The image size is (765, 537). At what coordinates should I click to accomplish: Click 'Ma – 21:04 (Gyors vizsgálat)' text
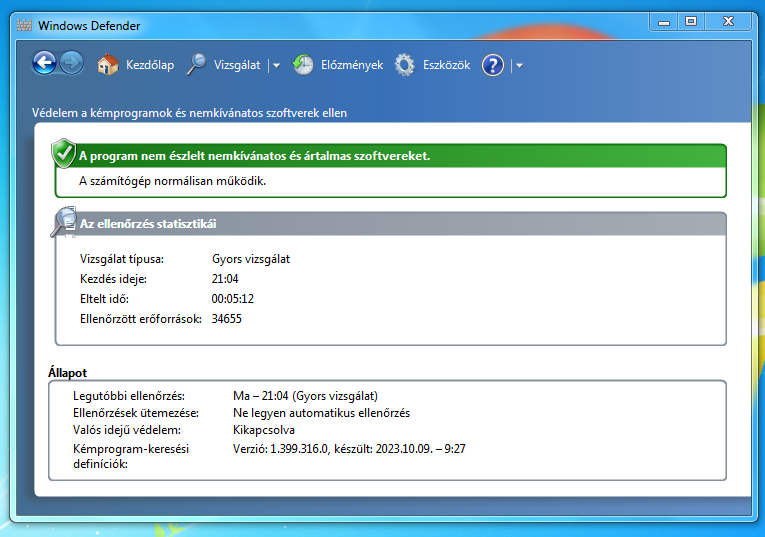(305, 396)
